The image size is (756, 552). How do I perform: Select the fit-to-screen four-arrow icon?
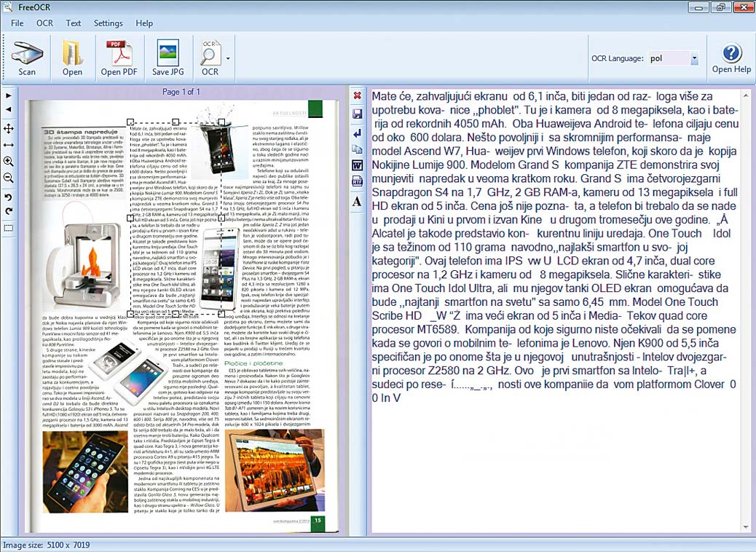pos(9,129)
